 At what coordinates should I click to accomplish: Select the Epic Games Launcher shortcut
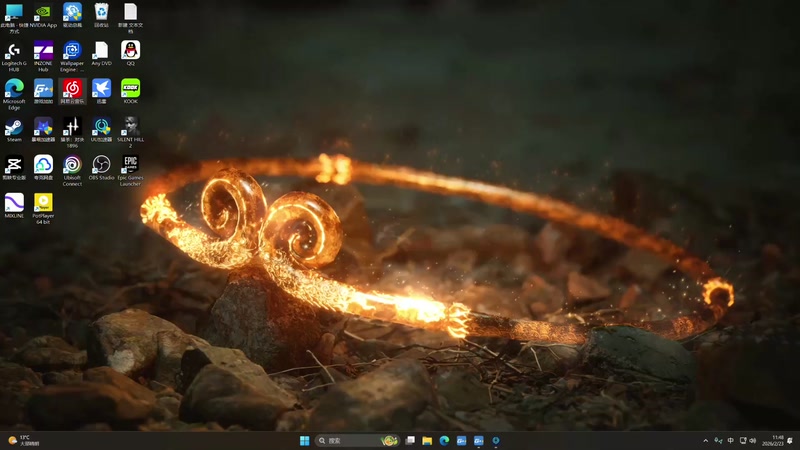coord(131,171)
